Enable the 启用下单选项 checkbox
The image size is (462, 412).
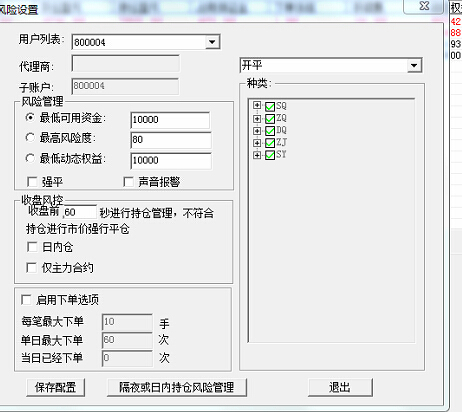pyautogui.click(x=26, y=299)
